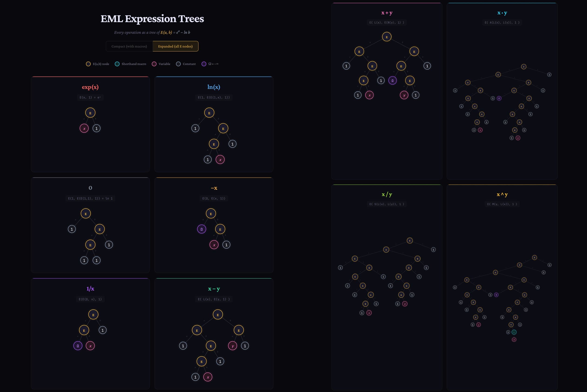The width and height of the screenshot is (587, 392).
Task: Toggle the Ω node in the x + y tree
Action: click(x=392, y=81)
